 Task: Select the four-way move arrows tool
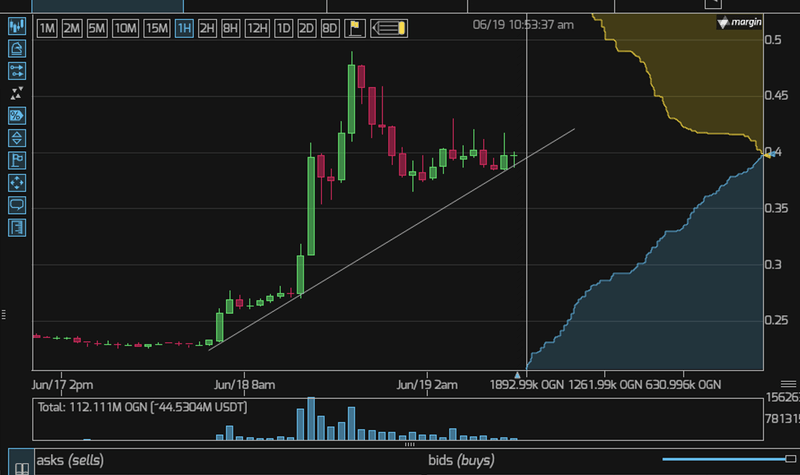coord(17,183)
